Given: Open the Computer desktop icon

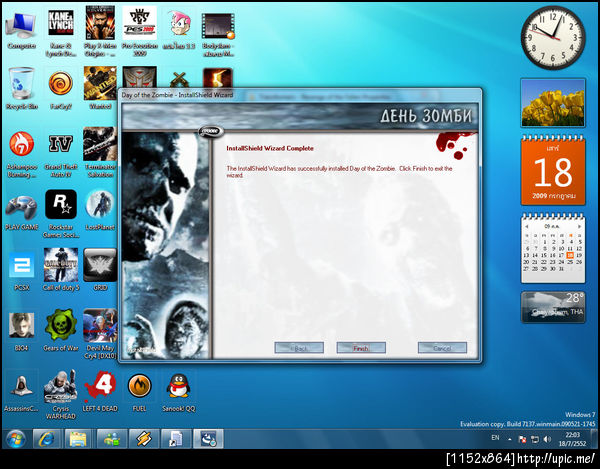Looking at the screenshot, I should (x=21, y=31).
